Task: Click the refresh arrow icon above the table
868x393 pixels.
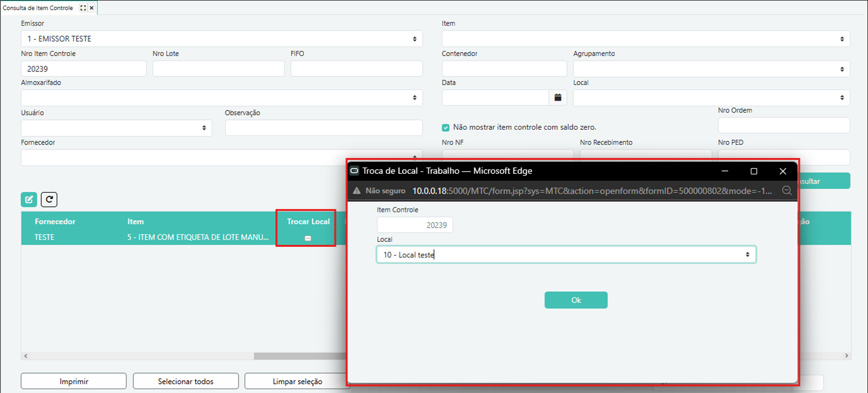Action: (49, 199)
